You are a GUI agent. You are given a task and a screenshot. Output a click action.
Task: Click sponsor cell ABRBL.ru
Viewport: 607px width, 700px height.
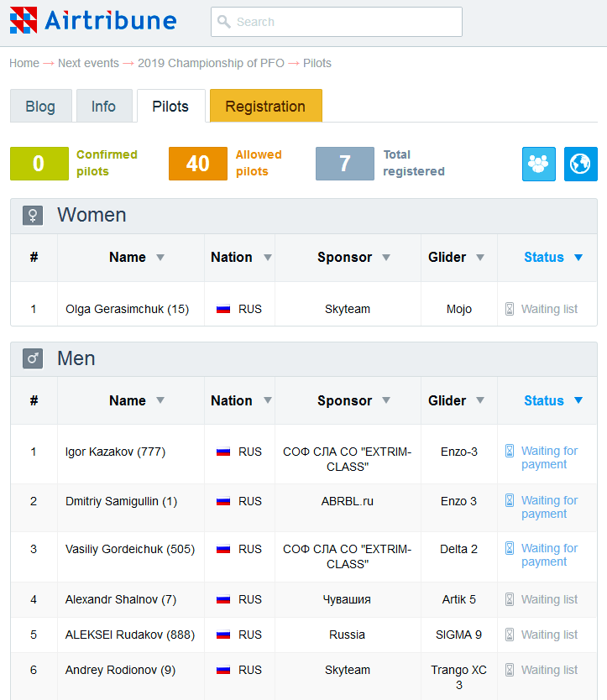[x=348, y=501]
